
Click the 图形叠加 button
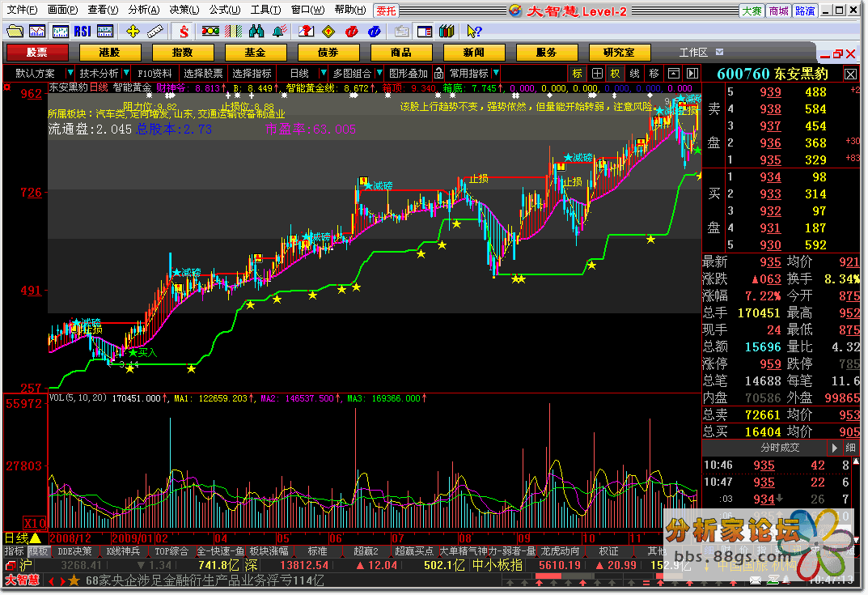click(409, 73)
